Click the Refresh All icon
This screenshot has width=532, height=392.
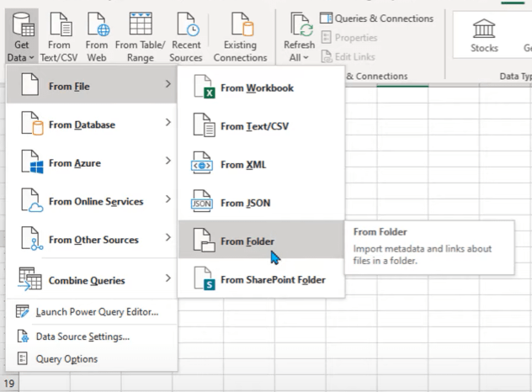301,25
